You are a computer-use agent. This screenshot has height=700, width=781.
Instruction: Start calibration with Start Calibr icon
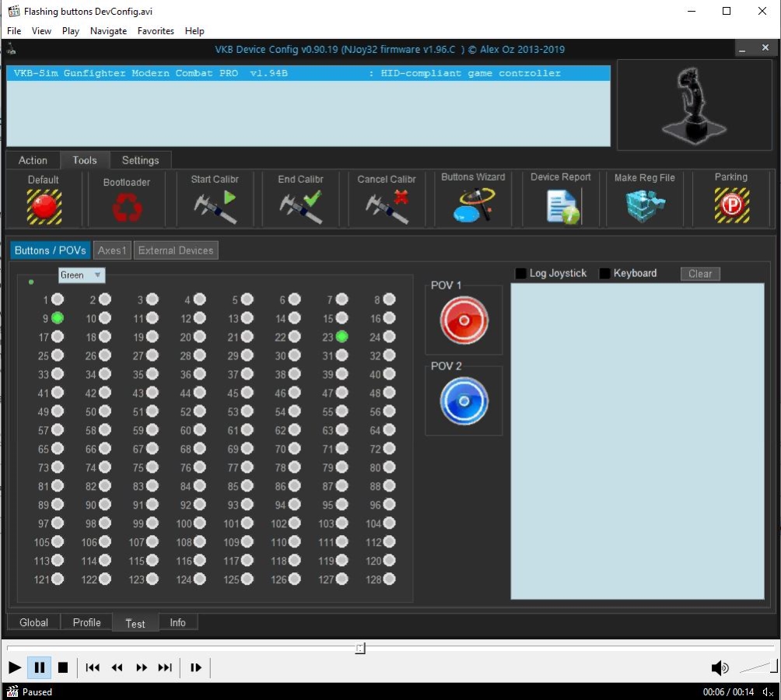point(215,208)
